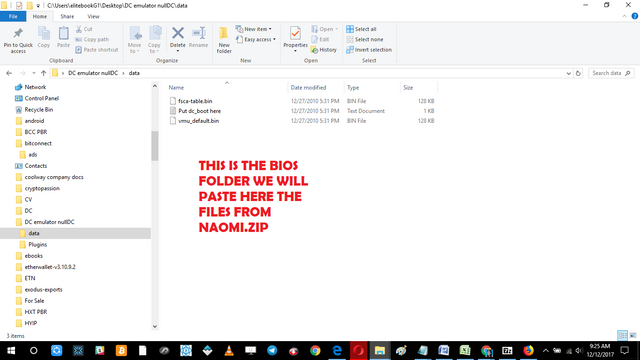Open the New item dropdown

pyautogui.click(x=254, y=29)
